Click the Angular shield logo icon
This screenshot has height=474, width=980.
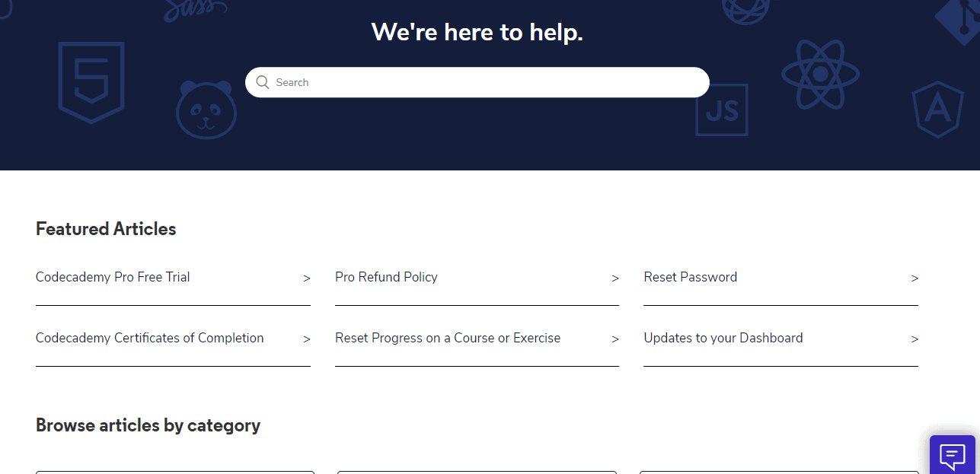pyautogui.click(x=937, y=110)
